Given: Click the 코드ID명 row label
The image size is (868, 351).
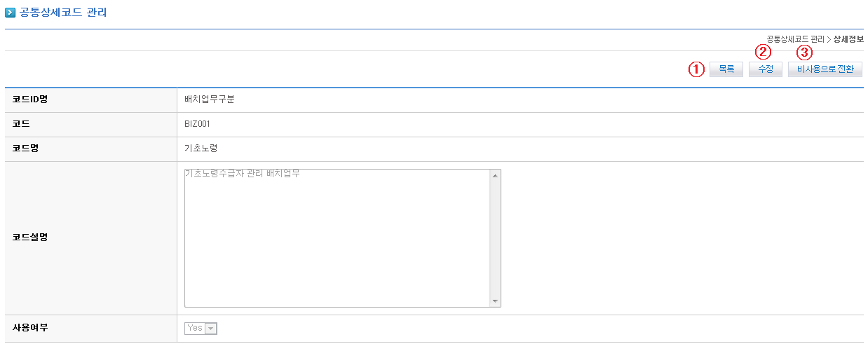Looking at the screenshot, I should [x=30, y=99].
